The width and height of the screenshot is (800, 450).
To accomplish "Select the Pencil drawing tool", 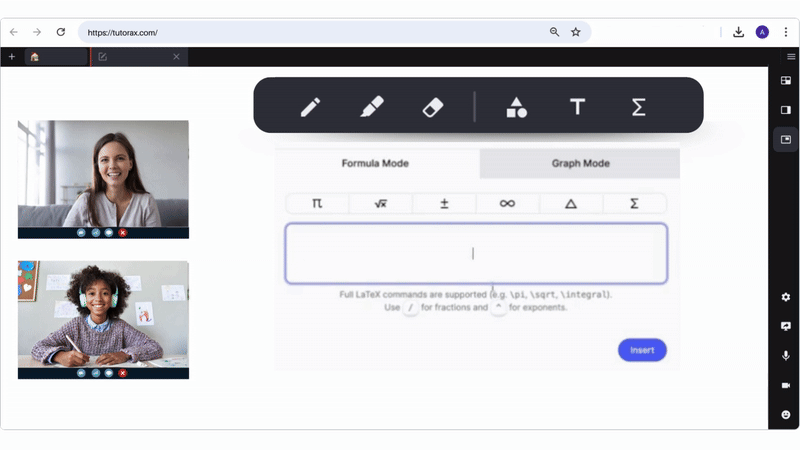I will click(311, 106).
